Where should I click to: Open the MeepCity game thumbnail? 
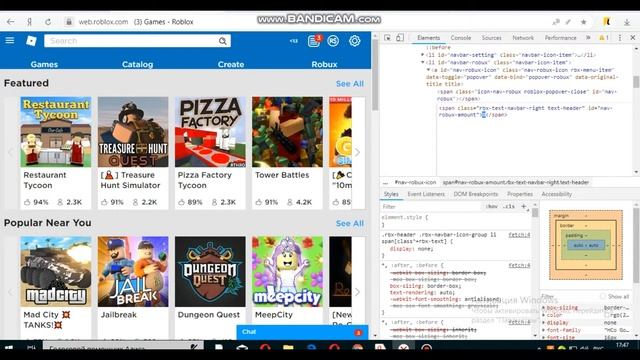point(287,272)
